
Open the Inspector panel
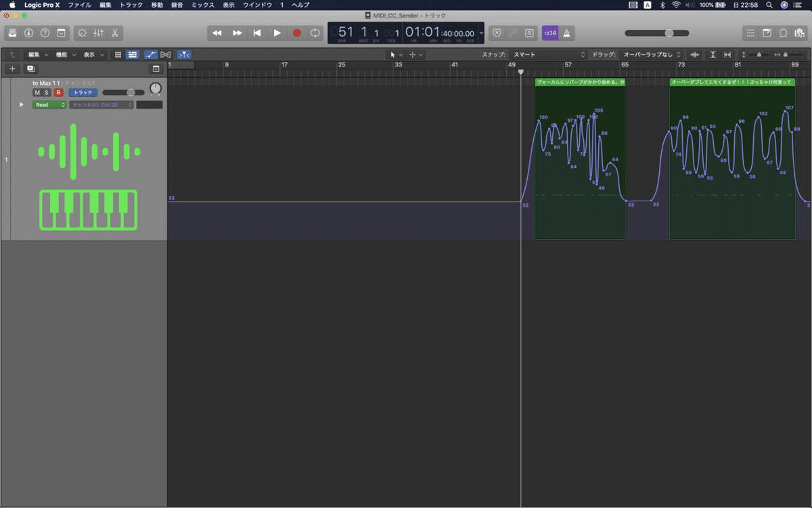click(28, 33)
